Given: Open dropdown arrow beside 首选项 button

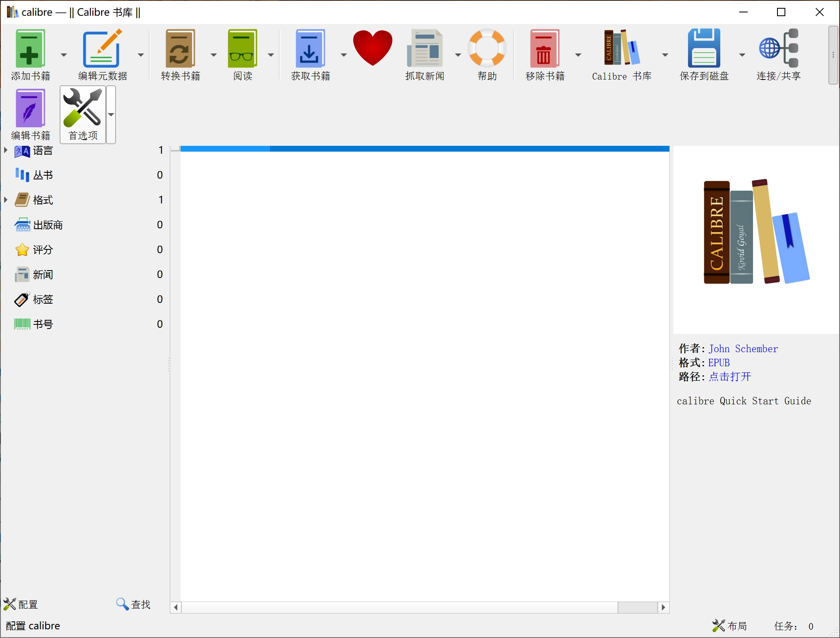Looking at the screenshot, I should point(111,115).
